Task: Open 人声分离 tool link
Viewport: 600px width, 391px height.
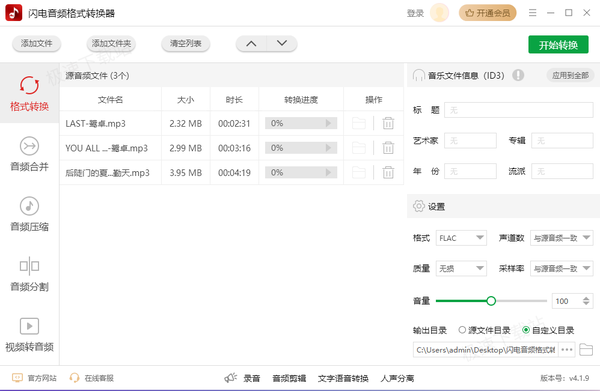Action: [397, 378]
